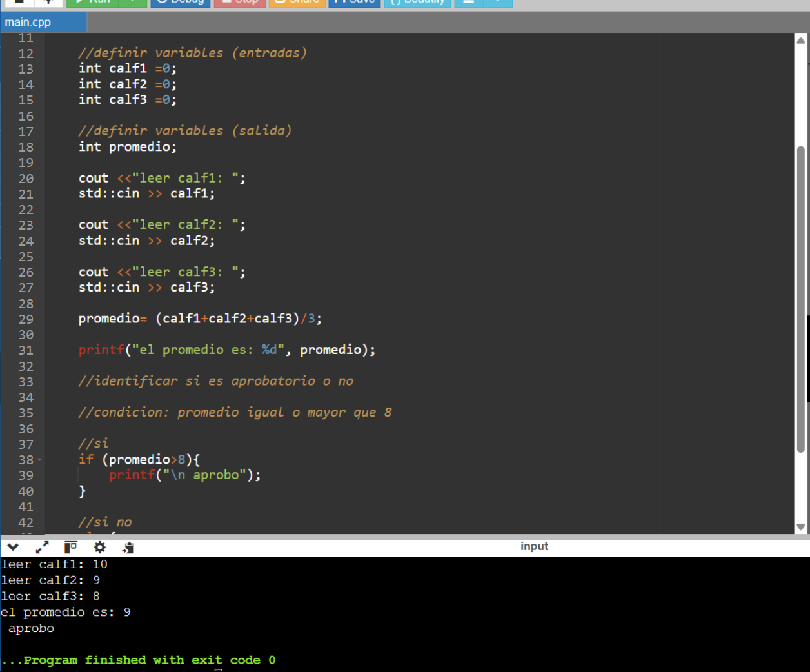This screenshot has height=672, width=810.
Task: Click the editor vertical scrollbar thumb
Action: point(801,297)
